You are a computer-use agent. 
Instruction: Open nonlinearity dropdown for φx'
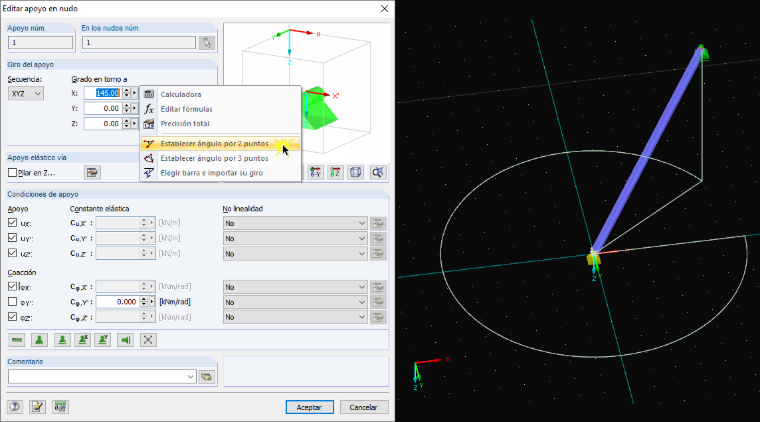295,287
